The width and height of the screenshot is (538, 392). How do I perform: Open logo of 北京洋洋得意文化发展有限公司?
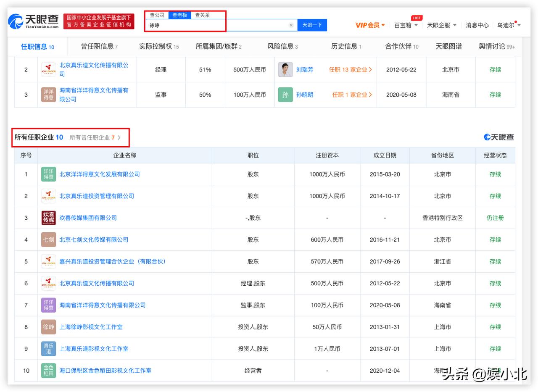[48, 174]
